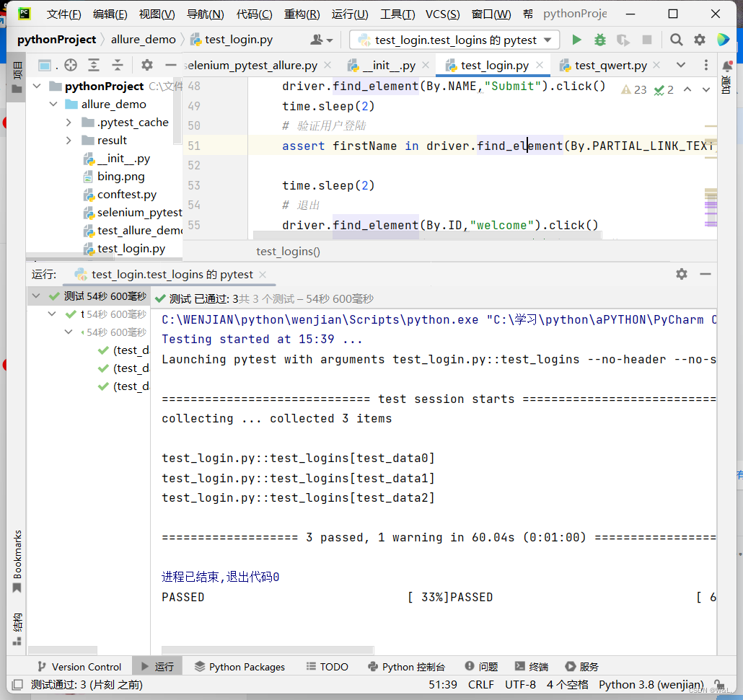Start debugging with the bug icon
The image size is (743, 700).
tap(600, 40)
